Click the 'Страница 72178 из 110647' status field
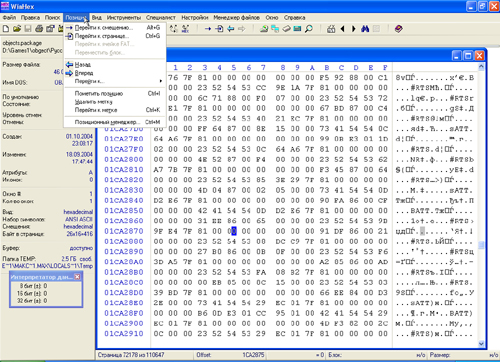 point(131,355)
